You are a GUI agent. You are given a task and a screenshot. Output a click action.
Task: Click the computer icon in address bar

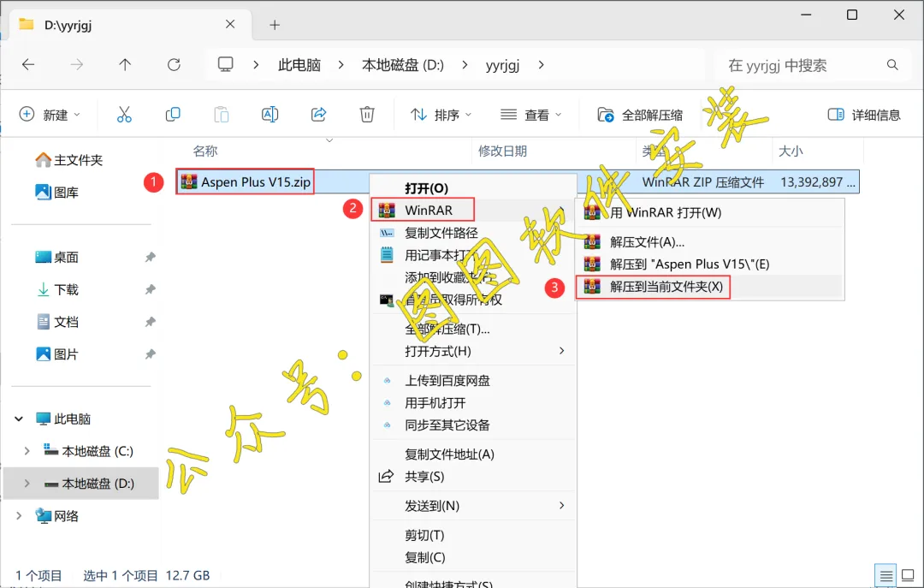pyautogui.click(x=226, y=64)
